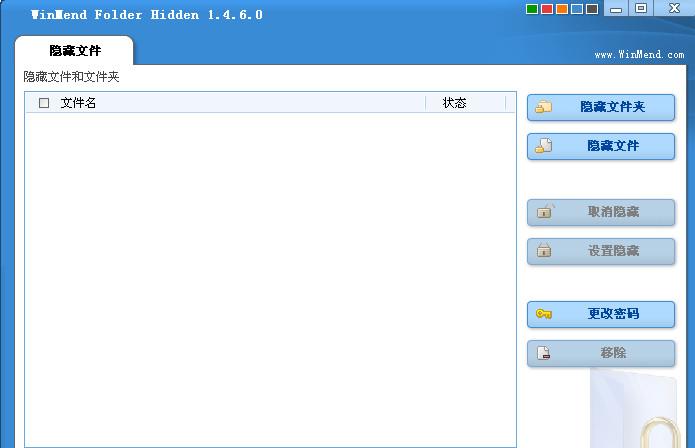Close the WinMend Folder Hidden window
Viewport: 695px width, 448px height.
(674, 8)
